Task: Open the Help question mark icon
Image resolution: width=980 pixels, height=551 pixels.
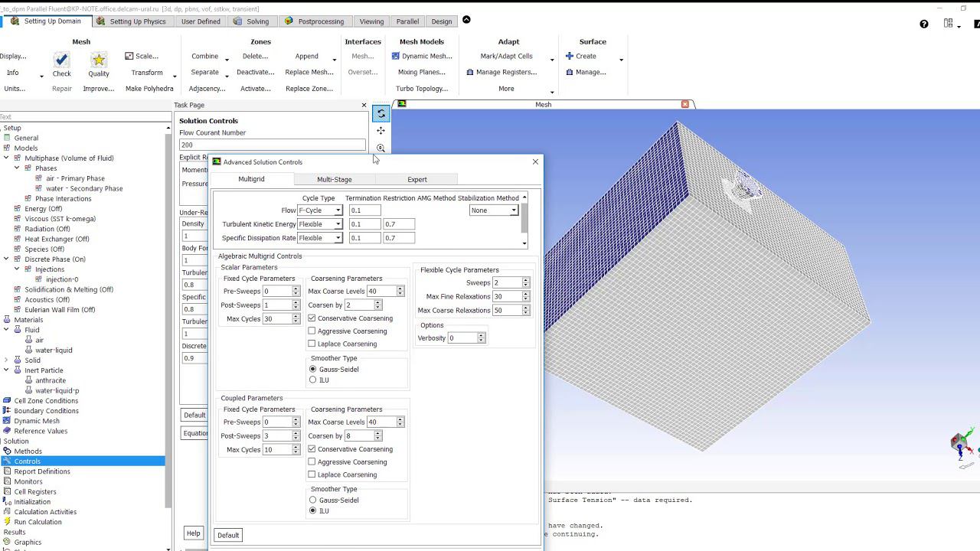Action: 924,24
